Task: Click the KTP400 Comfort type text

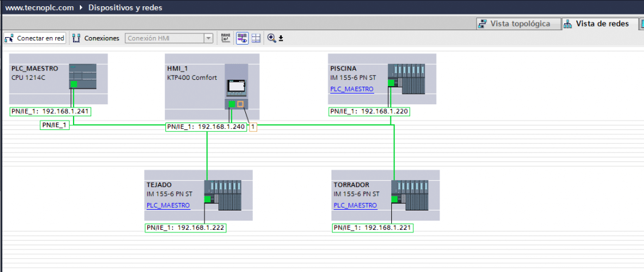Action: coord(192,77)
